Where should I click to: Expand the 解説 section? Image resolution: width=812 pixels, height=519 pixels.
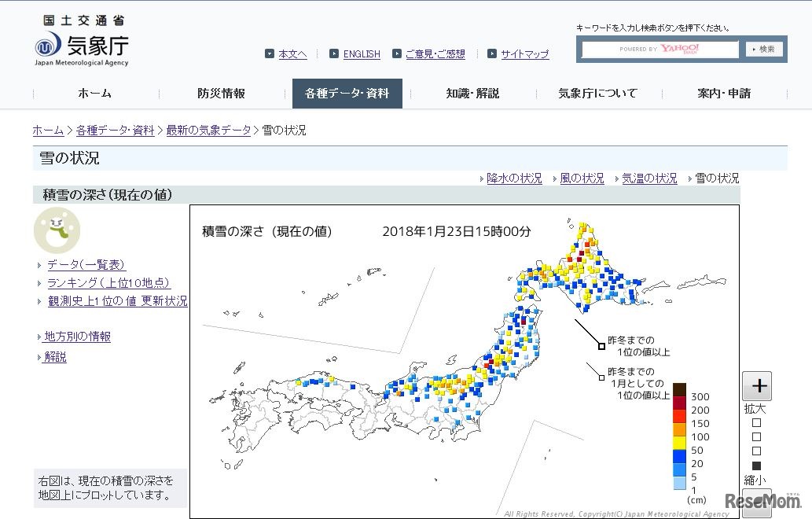pos(55,356)
